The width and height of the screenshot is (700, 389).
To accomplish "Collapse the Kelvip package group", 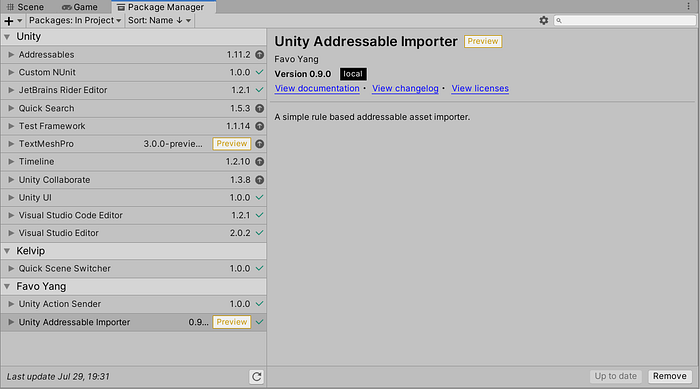I will tap(7, 251).
